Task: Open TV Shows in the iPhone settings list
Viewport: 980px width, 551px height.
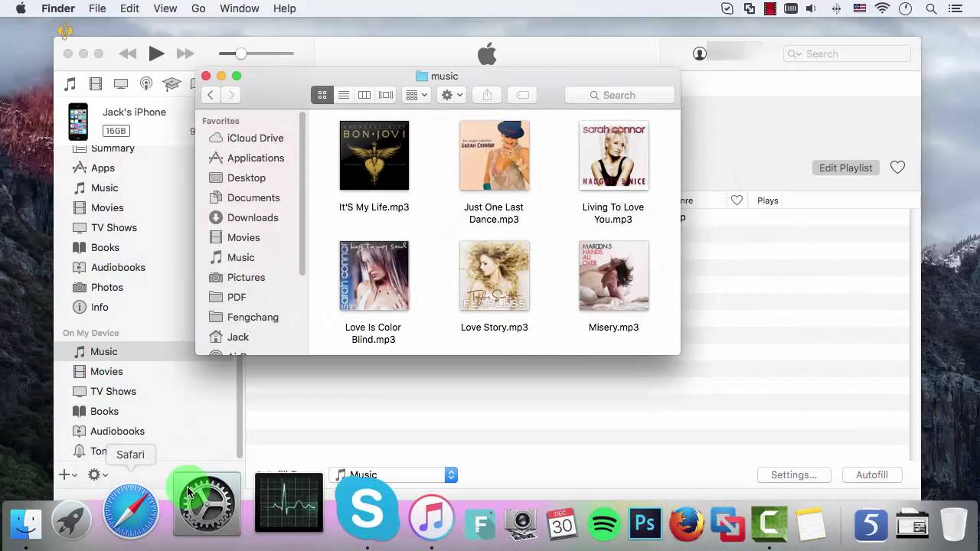Action: point(113,227)
